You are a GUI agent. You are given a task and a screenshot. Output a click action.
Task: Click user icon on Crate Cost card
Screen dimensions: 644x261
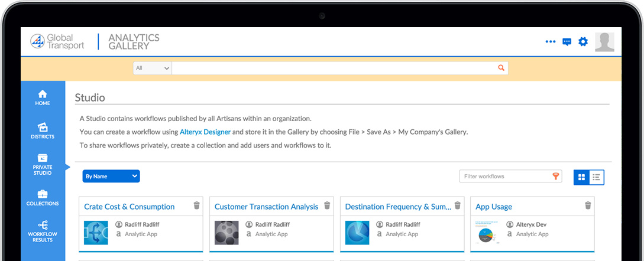pos(119,224)
